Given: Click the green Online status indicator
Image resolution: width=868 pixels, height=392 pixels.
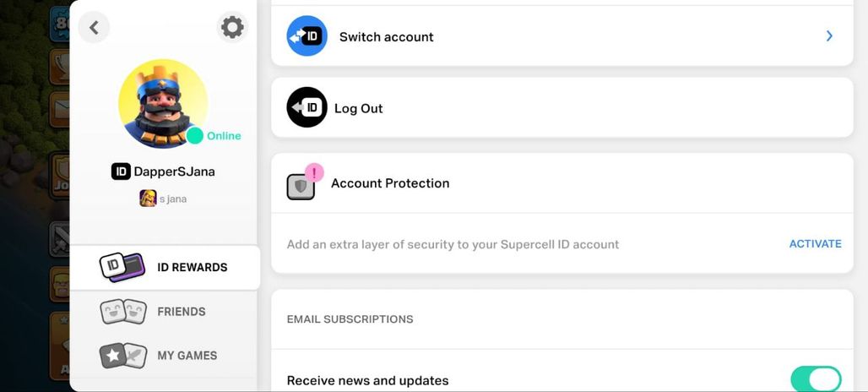Looking at the screenshot, I should coord(195,136).
